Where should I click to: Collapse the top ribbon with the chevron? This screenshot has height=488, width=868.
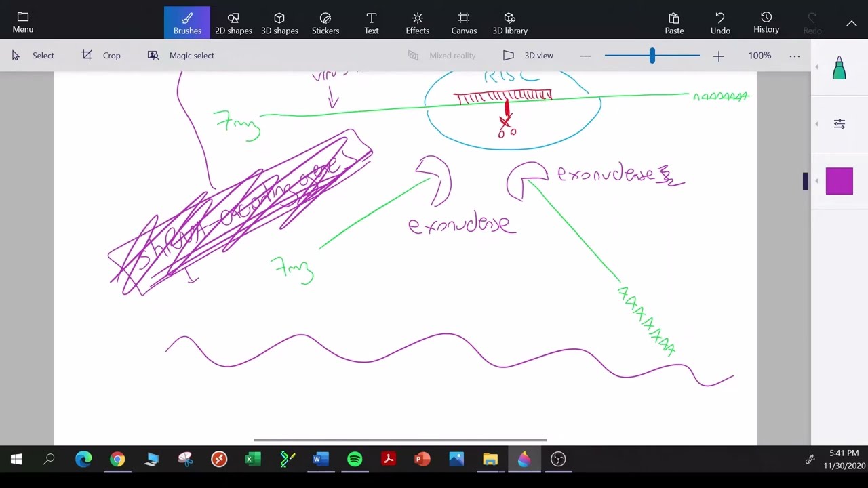851,23
